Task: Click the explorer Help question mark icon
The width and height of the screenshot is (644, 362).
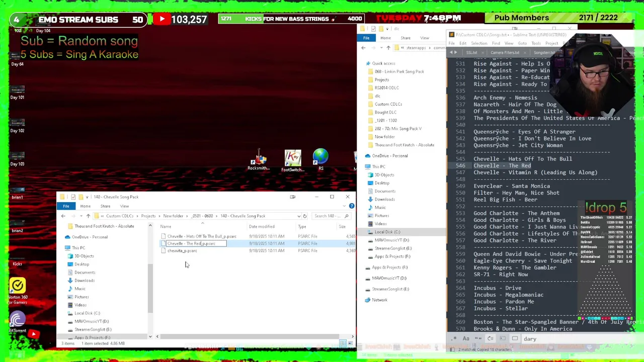Action: (351, 206)
